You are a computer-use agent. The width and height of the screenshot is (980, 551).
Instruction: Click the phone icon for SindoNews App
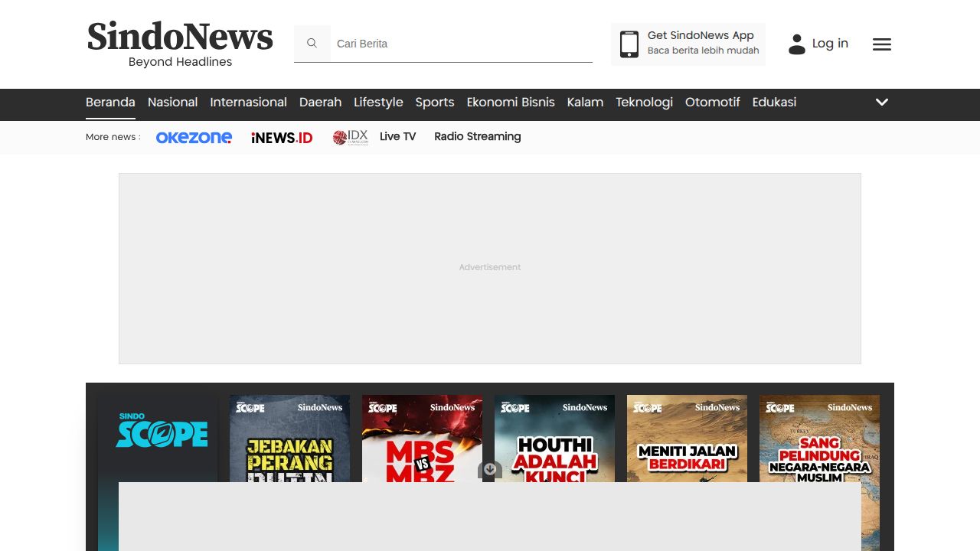click(629, 44)
